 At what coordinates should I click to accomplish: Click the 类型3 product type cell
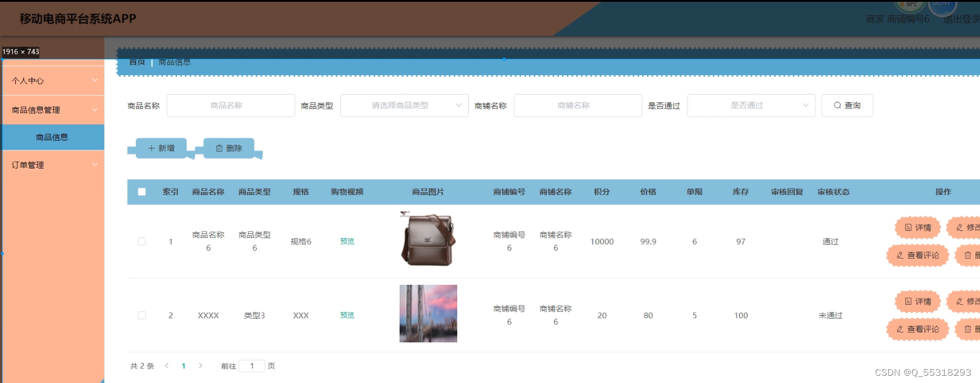tap(255, 316)
